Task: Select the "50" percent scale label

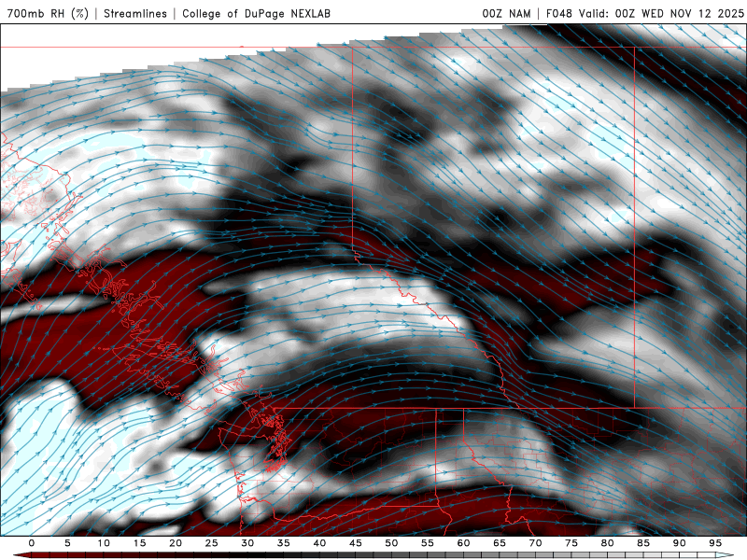Action: [391, 543]
